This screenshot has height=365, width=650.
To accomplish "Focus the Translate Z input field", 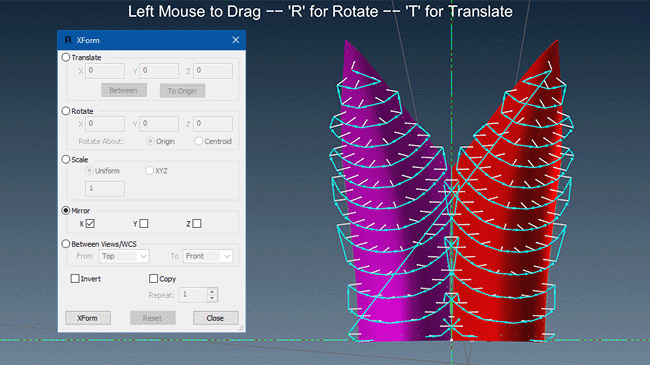I will (x=213, y=71).
